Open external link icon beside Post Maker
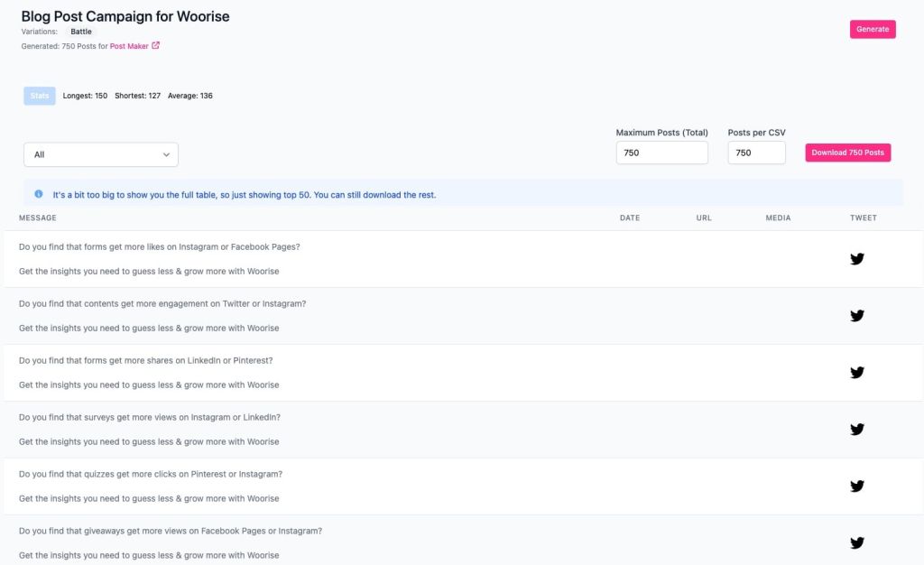924x565 pixels. 155,45
